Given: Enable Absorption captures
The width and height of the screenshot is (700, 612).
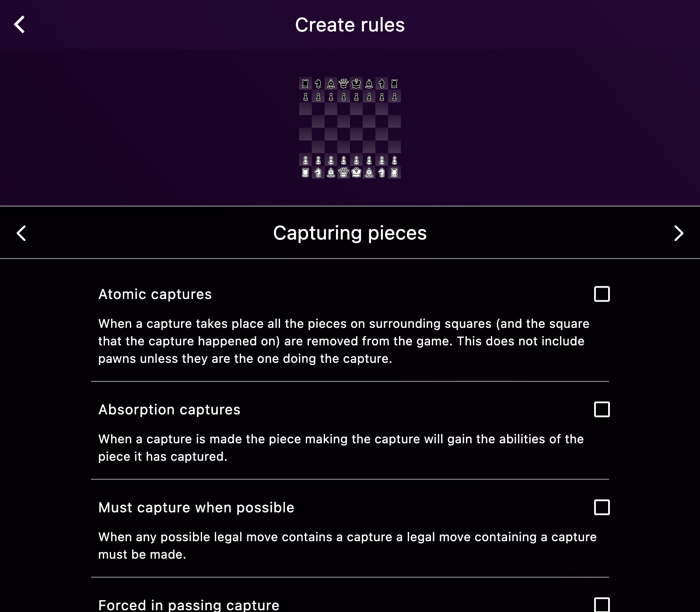Looking at the screenshot, I should coord(602,410).
